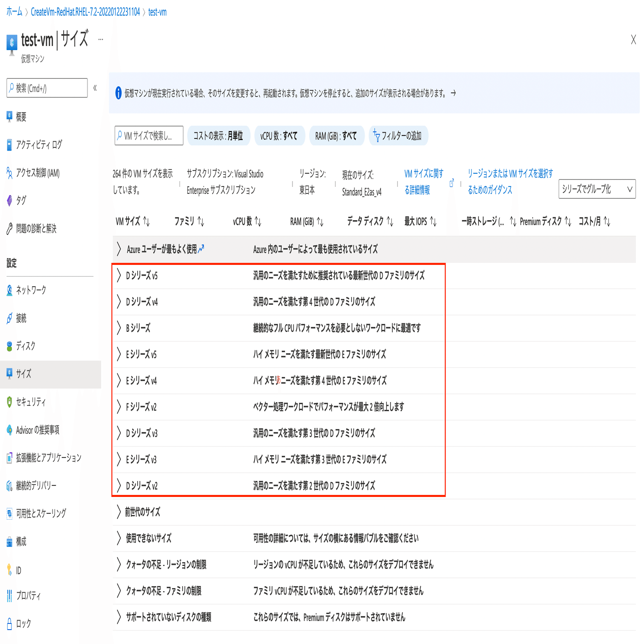
Task: Open the vCPU 数: すべて filter
Action: (279, 136)
